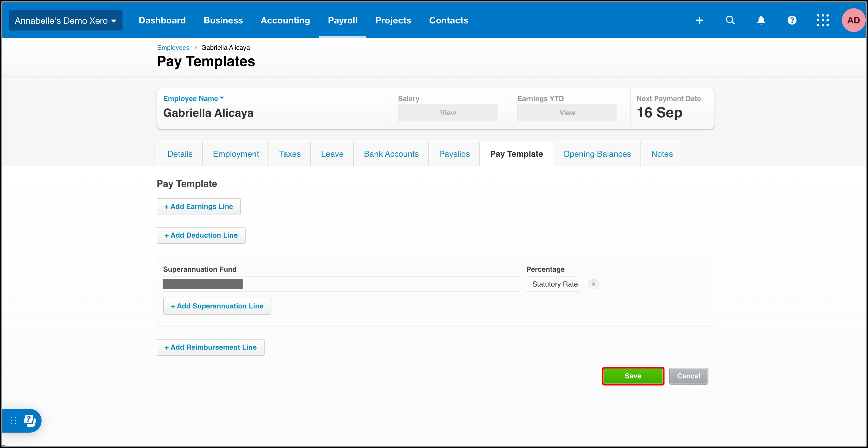
Task: Click the help question mark icon
Action: [x=791, y=20]
